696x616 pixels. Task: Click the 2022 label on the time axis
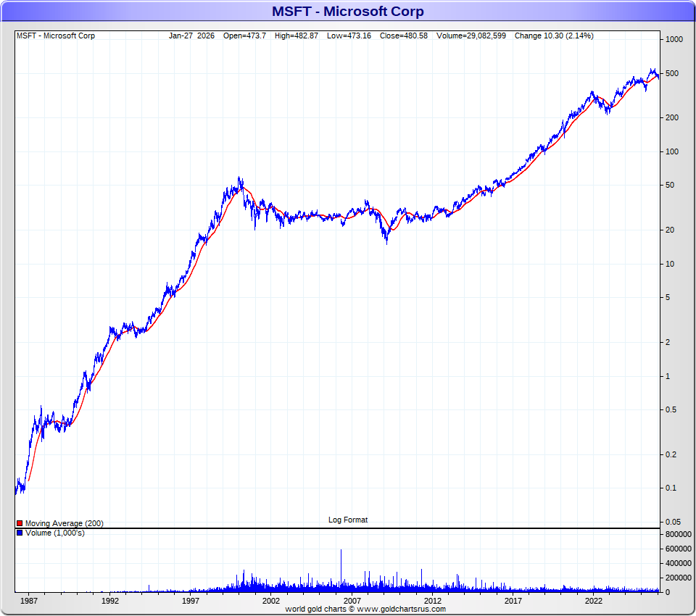coord(594,601)
